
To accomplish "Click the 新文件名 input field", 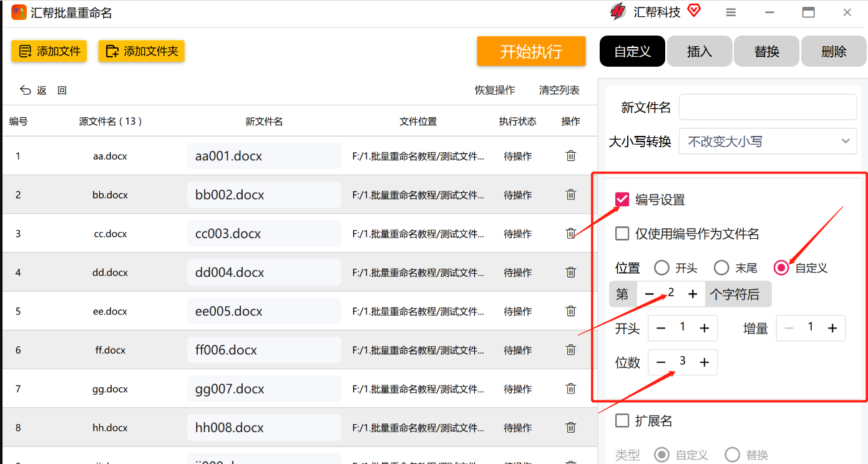I will pos(768,107).
